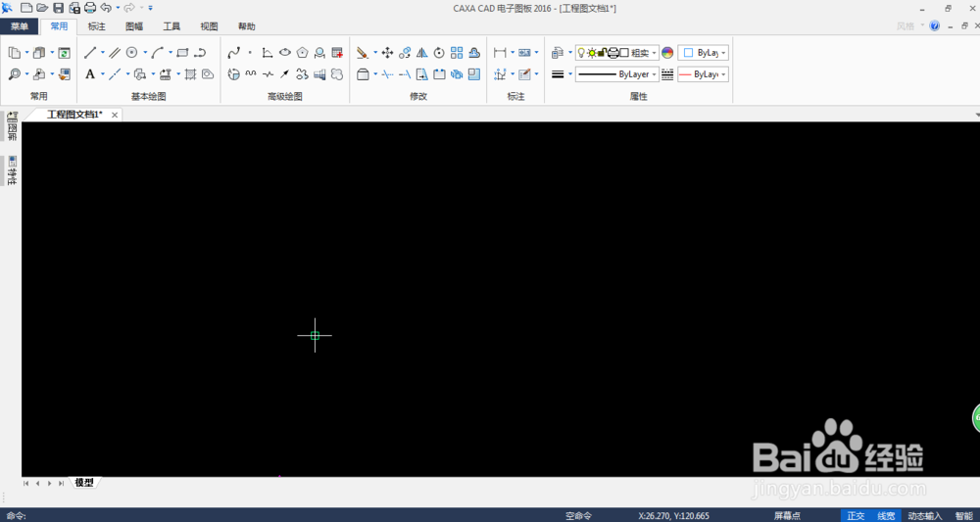
Task: Select the Text 'A' tool
Action: (90, 74)
